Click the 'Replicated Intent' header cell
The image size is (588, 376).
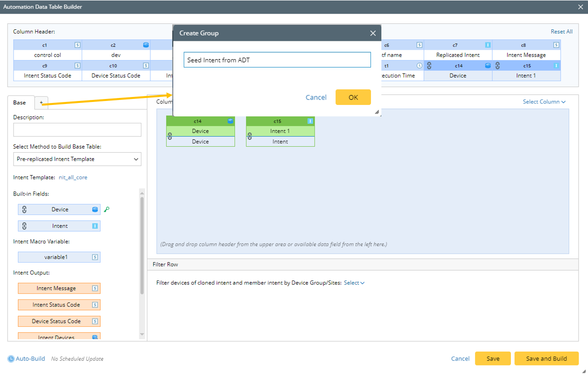[458, 55]
